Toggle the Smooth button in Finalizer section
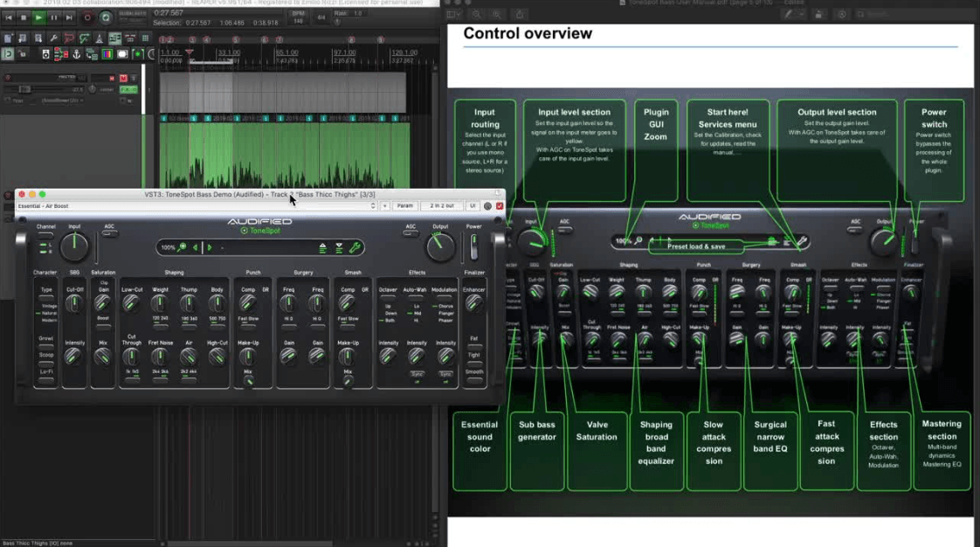 473,379
